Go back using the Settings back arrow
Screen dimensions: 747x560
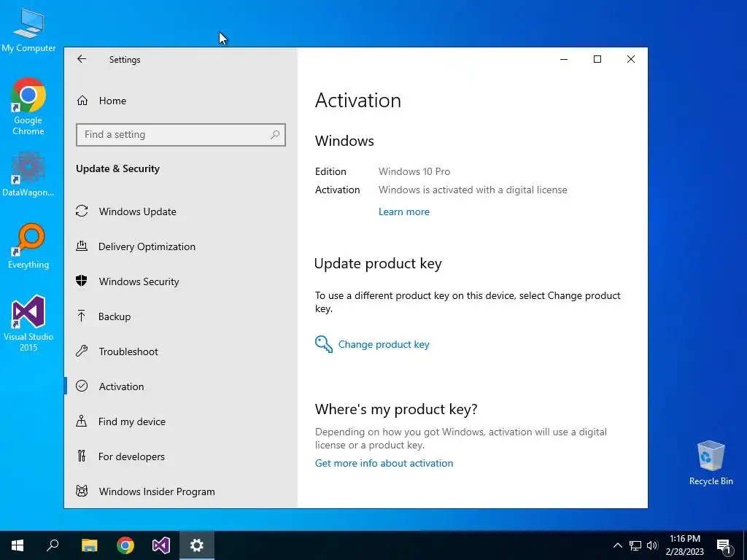coord(82,59)
